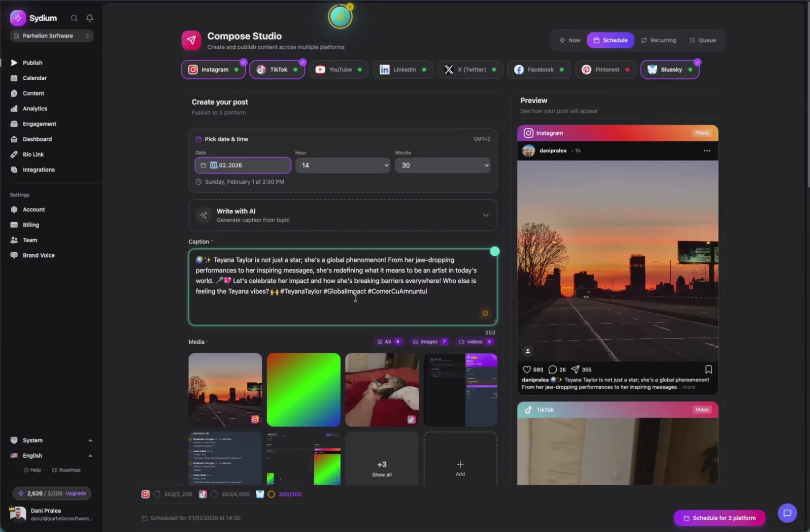Expand English language selector

(51, 456)
